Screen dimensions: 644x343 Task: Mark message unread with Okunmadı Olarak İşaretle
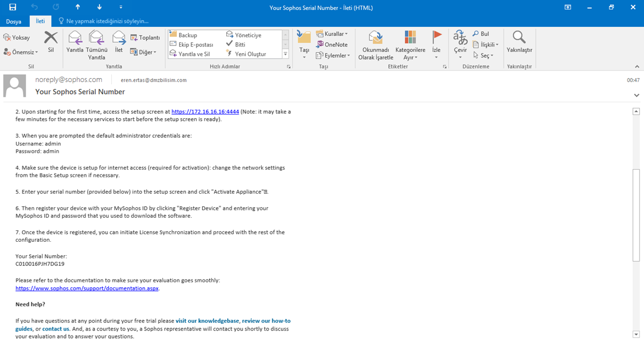376,45
